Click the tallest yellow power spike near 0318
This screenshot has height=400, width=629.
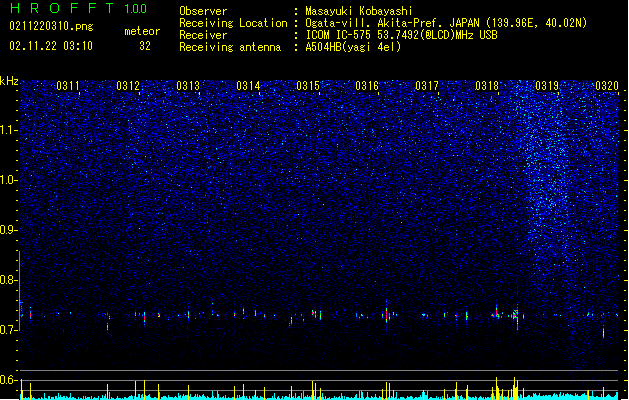coord(497,388)
